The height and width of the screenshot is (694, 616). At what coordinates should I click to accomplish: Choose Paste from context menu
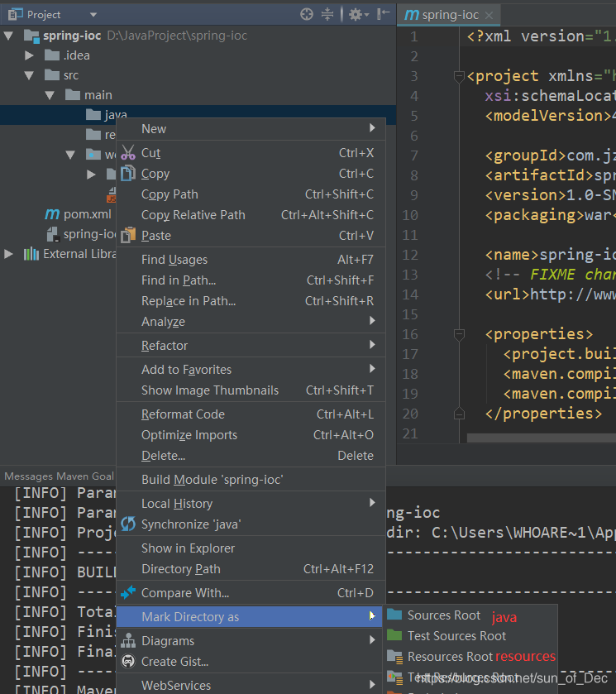251,236
